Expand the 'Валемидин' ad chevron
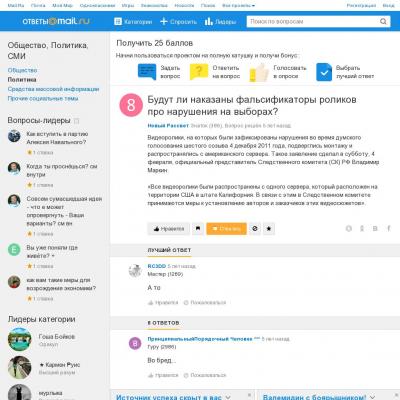The width and height of the screenshot is (400, 400). (x=373, y=397)
